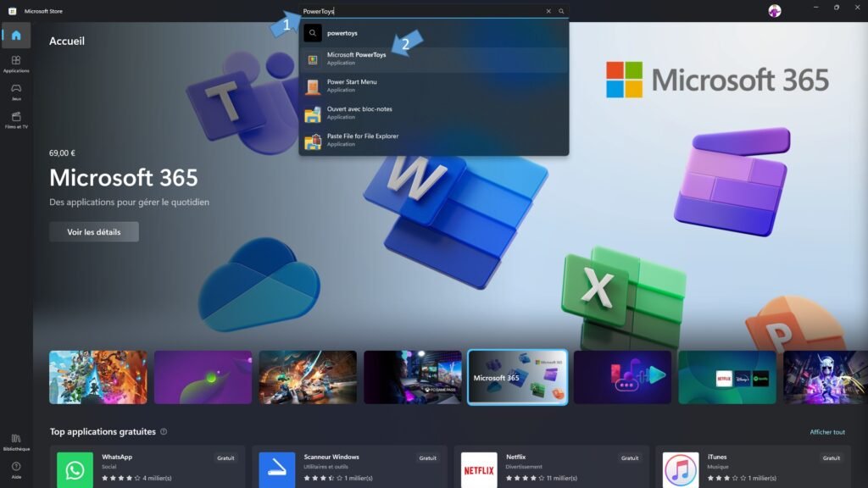Select the PC Game Pass carousel thumbnail
This screenshot has width=868, height=488.
[x=413, y=377]
